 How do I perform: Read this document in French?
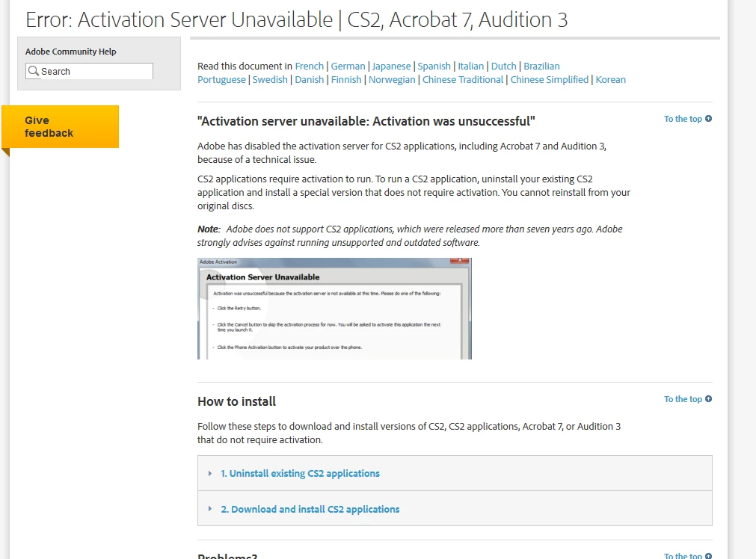[309, 66]
